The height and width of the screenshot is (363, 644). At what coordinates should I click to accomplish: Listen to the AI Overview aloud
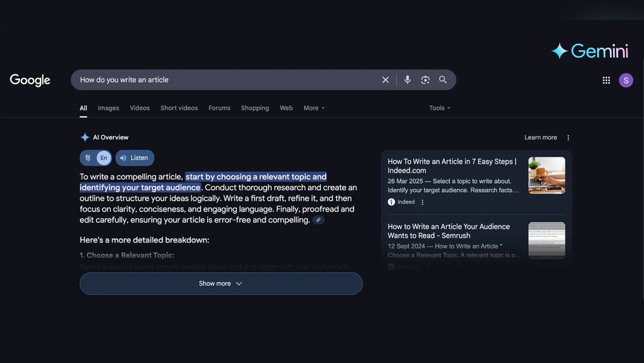tap(135, 158)
